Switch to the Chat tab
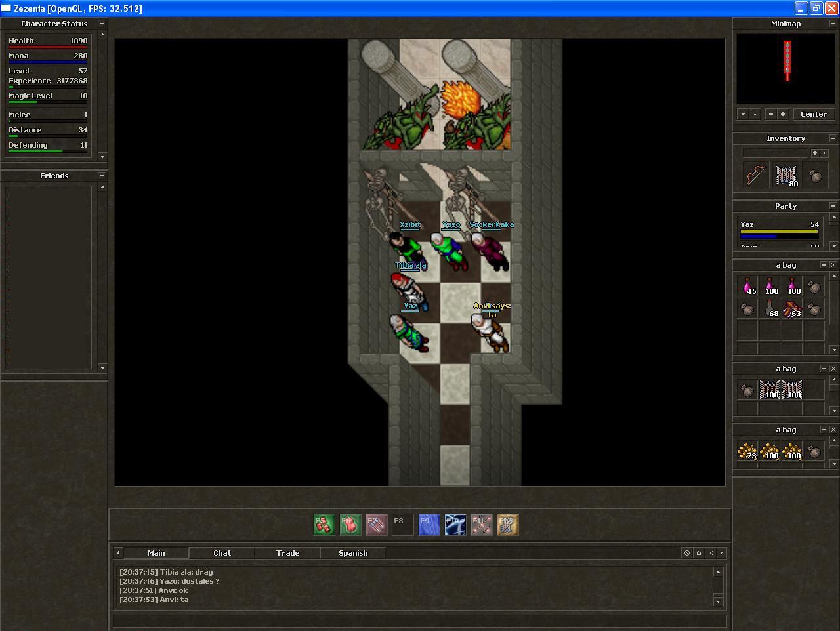 222,553
